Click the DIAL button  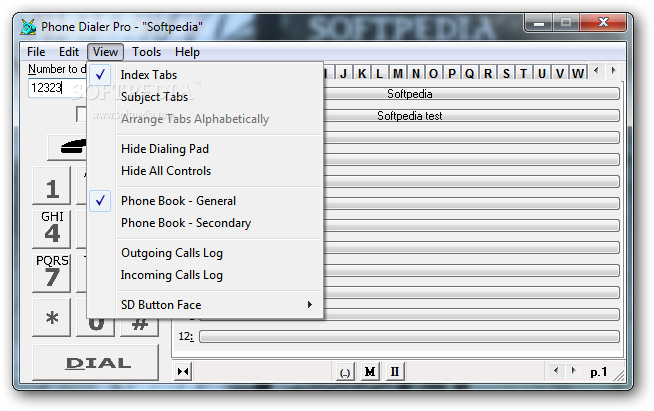[96, 363]
